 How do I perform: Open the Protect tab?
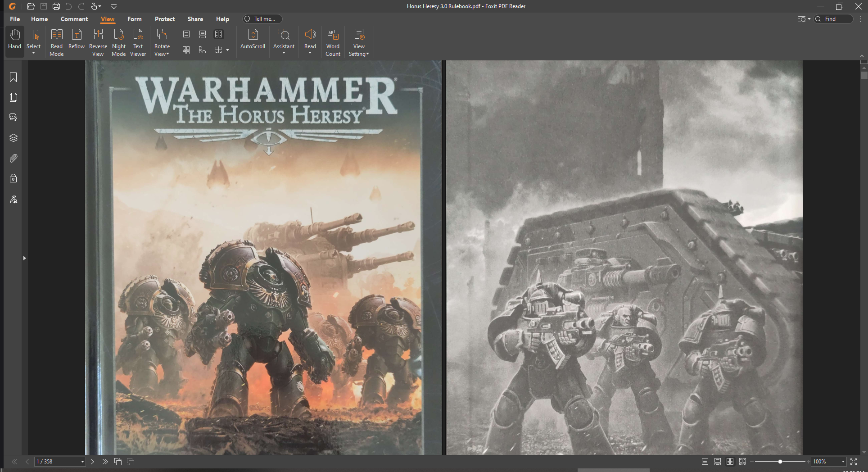click(x=165, y=19)
